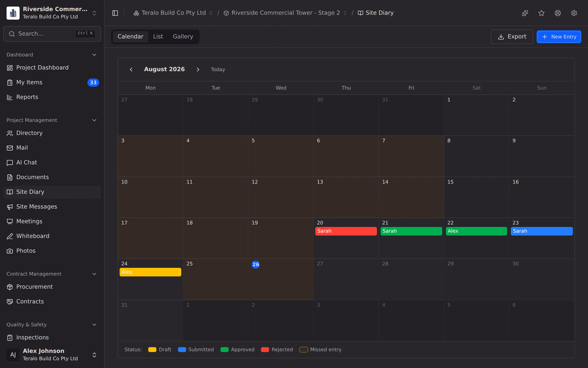Go to the previous month

tap(131, 70)
